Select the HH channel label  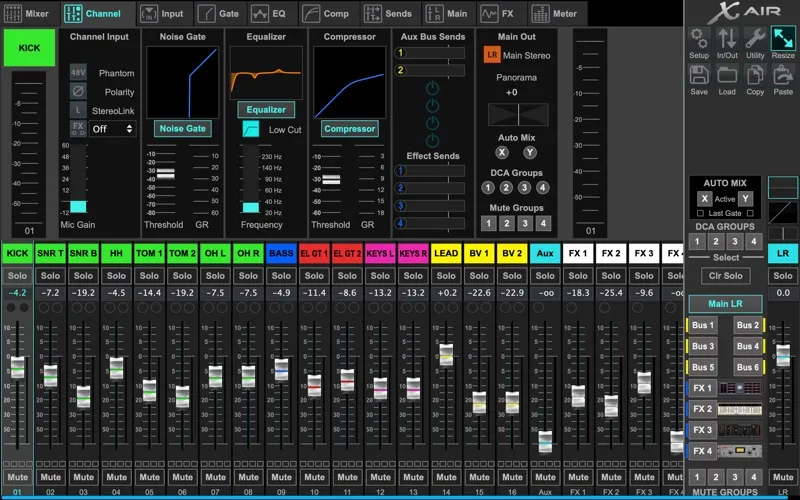click(116, 253)
